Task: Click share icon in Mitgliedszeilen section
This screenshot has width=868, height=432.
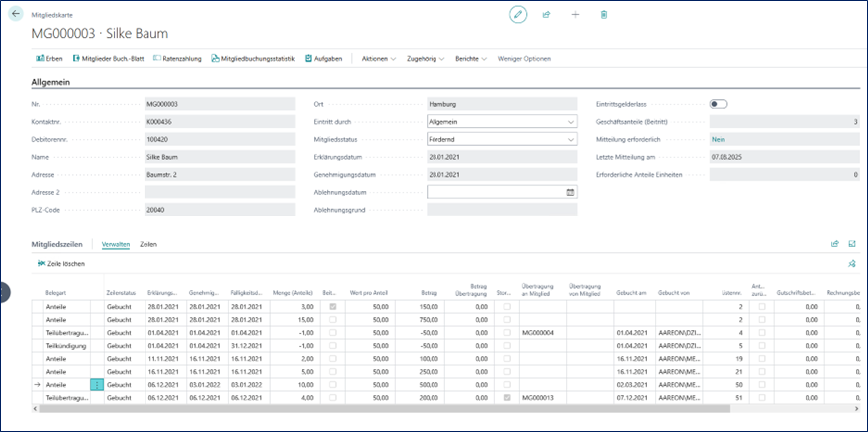Action: click(x=835, y=243)
